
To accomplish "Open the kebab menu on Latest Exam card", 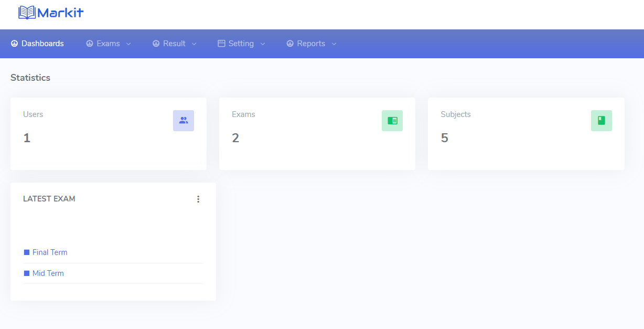I will click(x=198, y=199).
